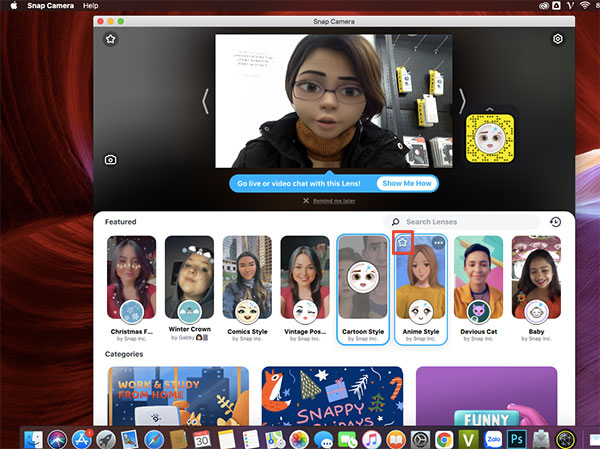Screen dimensions: 600x449
Task: Open iTunes music icon in Dock
Action: coord(372,439)
